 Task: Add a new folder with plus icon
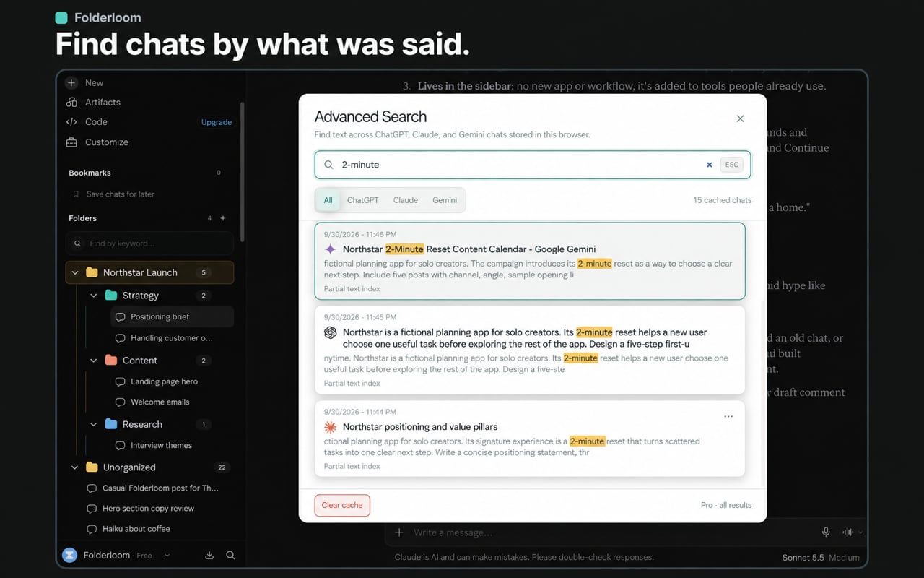tap(223, 218)
